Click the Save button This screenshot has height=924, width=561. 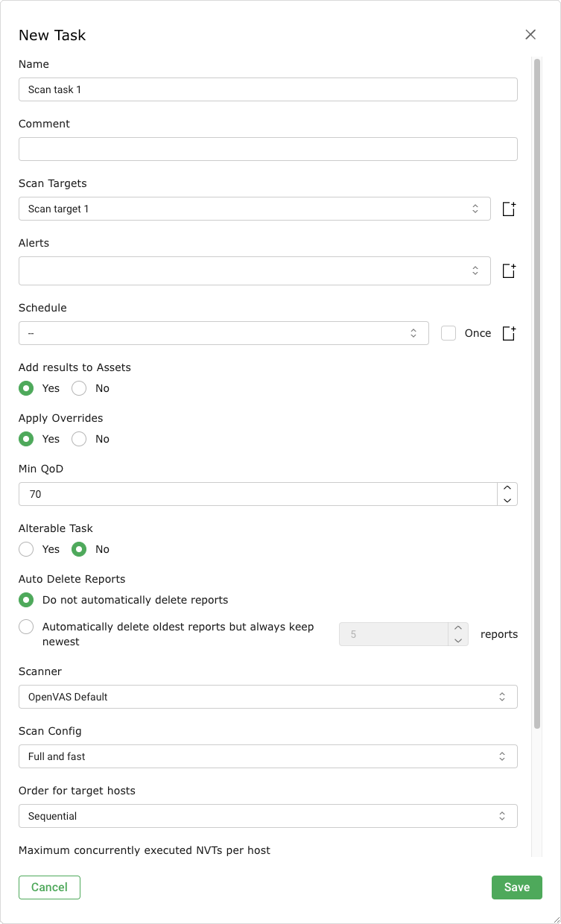click(516, 887)
